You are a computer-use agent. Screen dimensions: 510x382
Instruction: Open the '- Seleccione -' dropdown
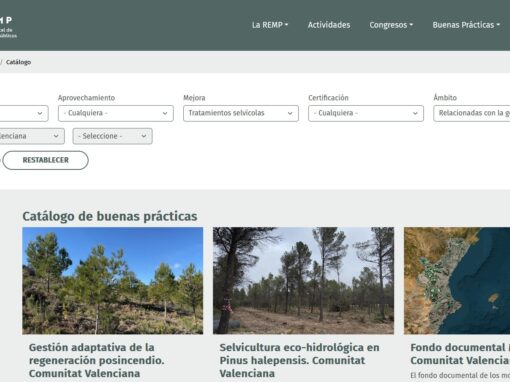[x=113, y=136]
